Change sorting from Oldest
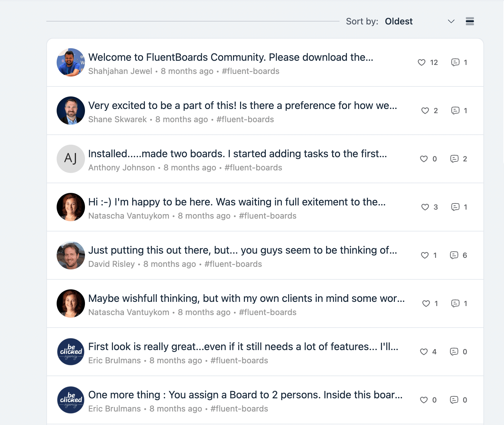The image size is (504, 425). pyautogui.click(x=399, y=21)
